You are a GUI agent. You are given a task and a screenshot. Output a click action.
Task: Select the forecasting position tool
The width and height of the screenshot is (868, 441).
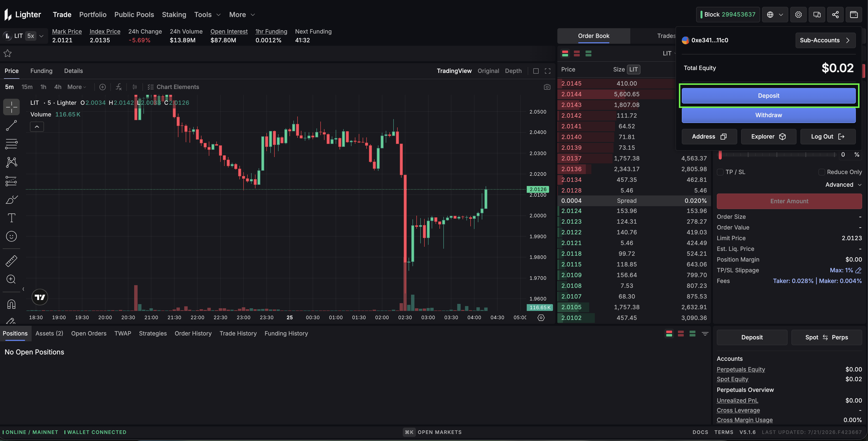(11, 181)
